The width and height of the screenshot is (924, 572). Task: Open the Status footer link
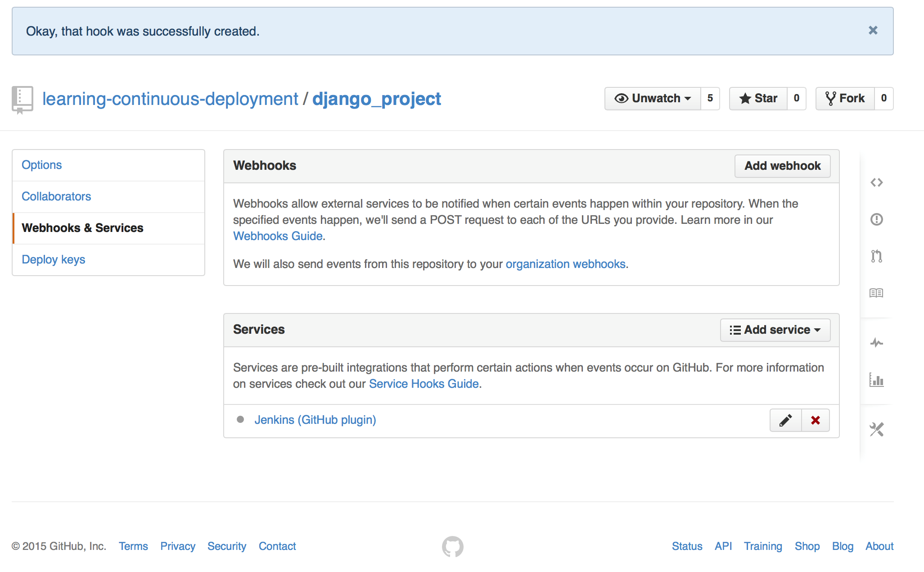pos(687,546)
